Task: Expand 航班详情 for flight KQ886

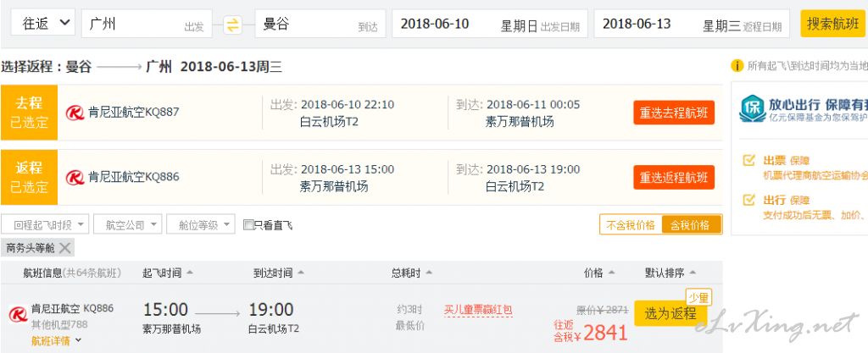Action: click(57, 341)
